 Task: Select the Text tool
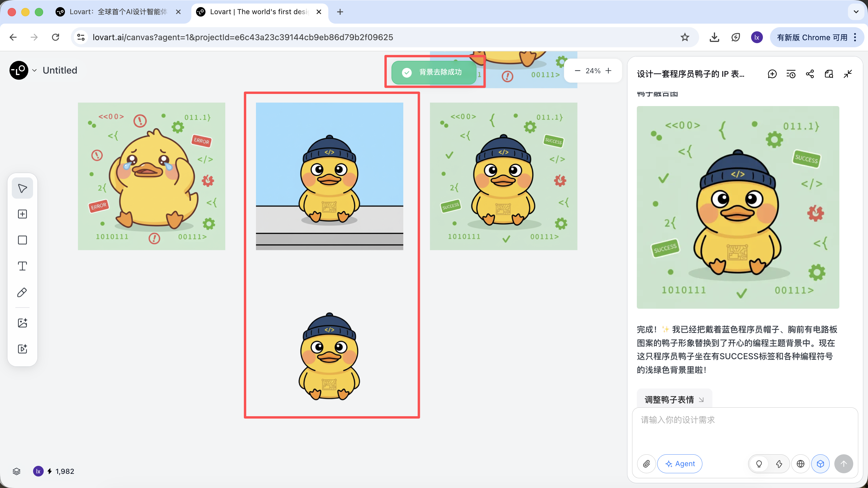click(22, 266)
